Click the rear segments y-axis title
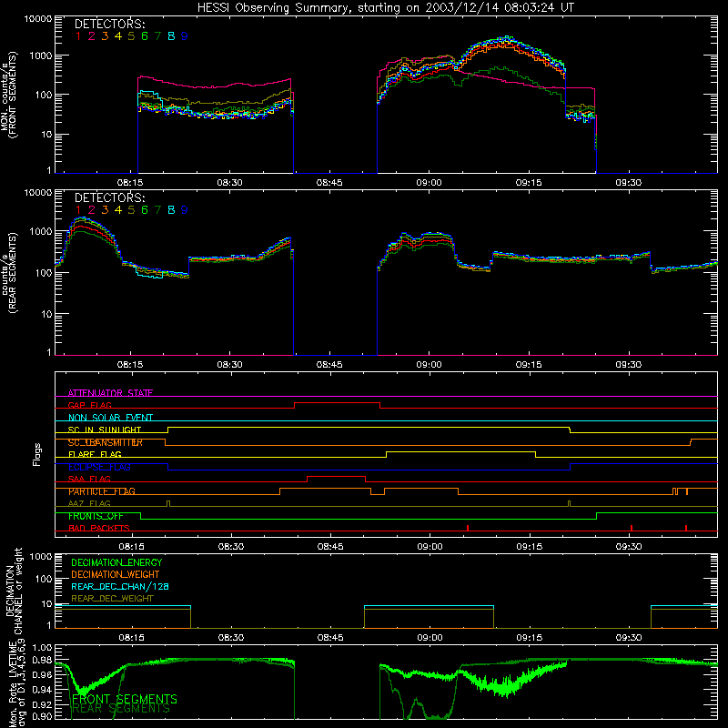This screenshot has height=728, width=728. click(9, 272)
